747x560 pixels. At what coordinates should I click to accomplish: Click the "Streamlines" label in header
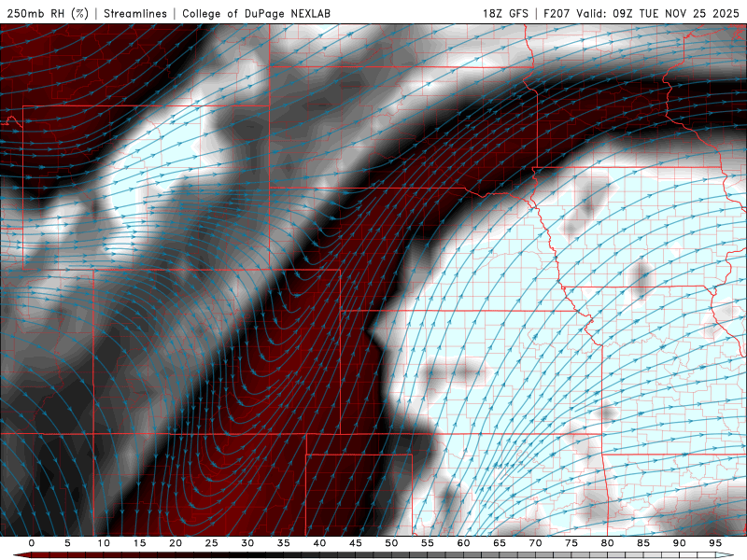(x=135, y=13)
